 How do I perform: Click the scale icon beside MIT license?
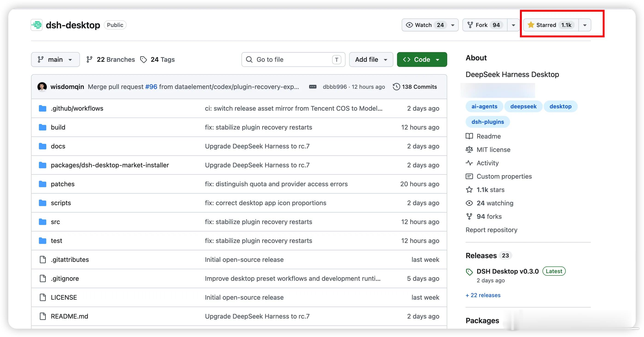click(469, 149)
